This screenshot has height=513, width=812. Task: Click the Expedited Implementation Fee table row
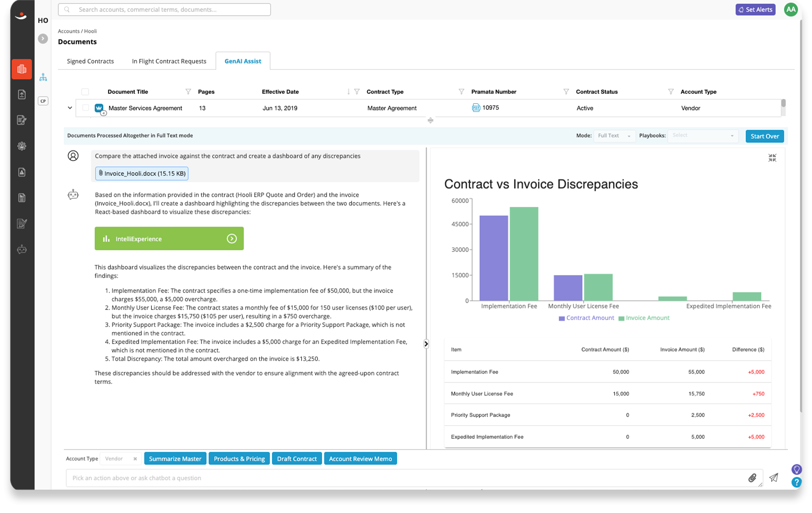click(607, 437)
